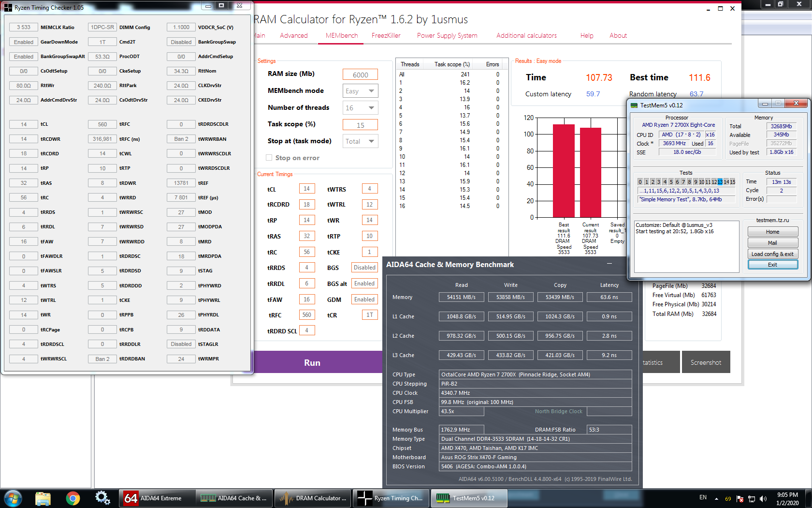The image size is (812, 508).
Task: Switch to AIDA64 Cache & Memory taskbar item
Action: pyautogui.click(x=234, y=498)
